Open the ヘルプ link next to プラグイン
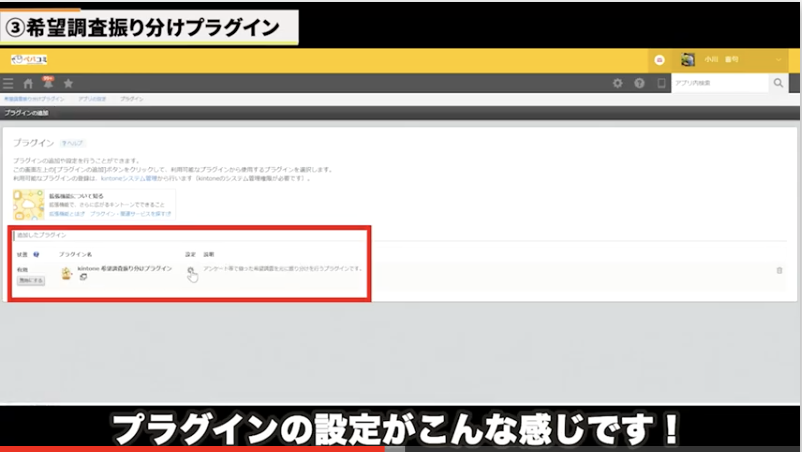802x452 pixels. pyautogui.click(x=72, y=145)
